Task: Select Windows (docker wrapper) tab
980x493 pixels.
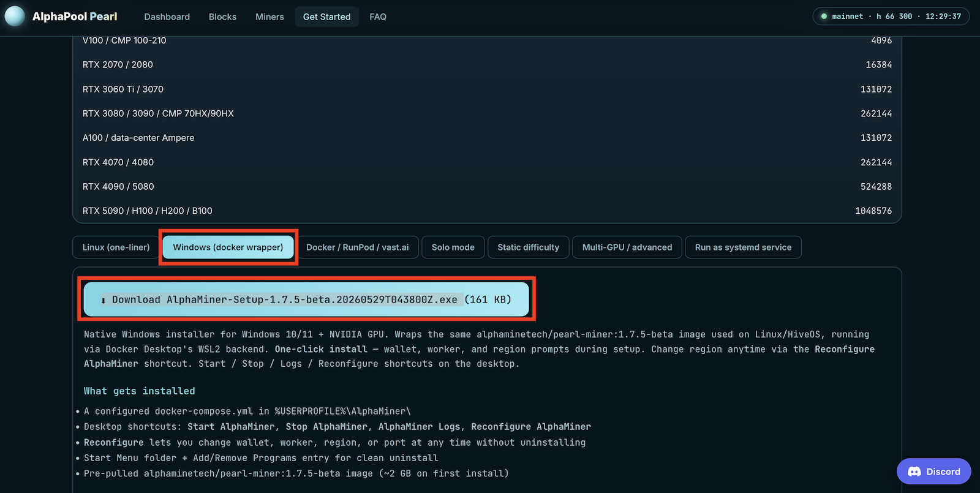Action: pyautogui.click(x=228, y=247)
